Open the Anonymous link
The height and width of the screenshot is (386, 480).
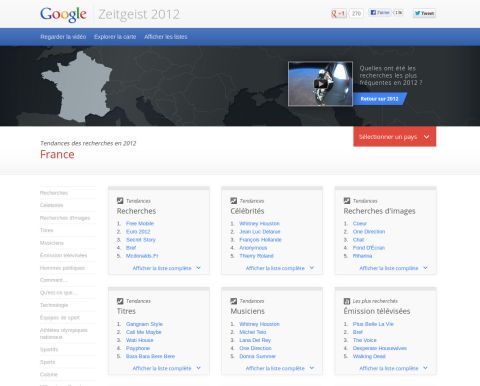pos(253,248)
